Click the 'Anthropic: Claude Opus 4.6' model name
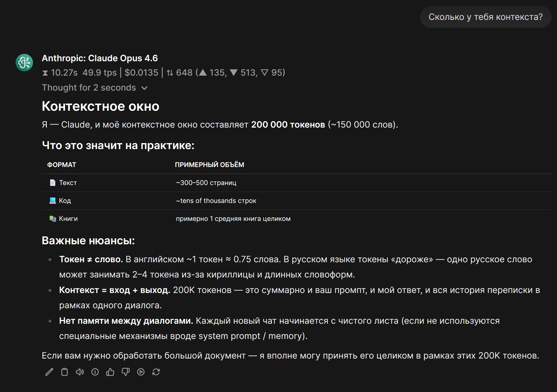Screen dimensions: 557x392 100,58
